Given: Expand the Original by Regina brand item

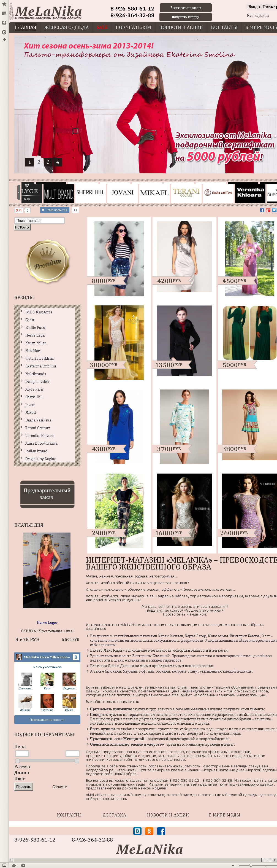Looking at the screenshot, I should [41, 459].
